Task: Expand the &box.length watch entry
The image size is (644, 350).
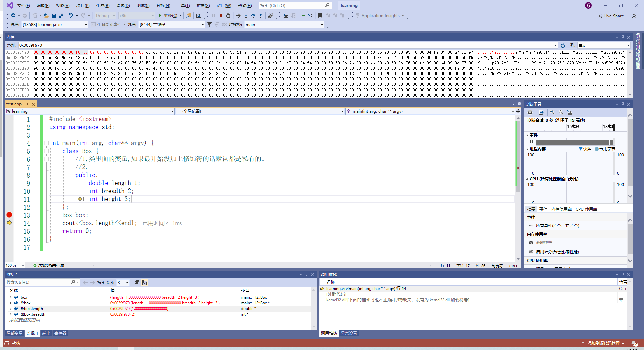Action: (11, 309)
